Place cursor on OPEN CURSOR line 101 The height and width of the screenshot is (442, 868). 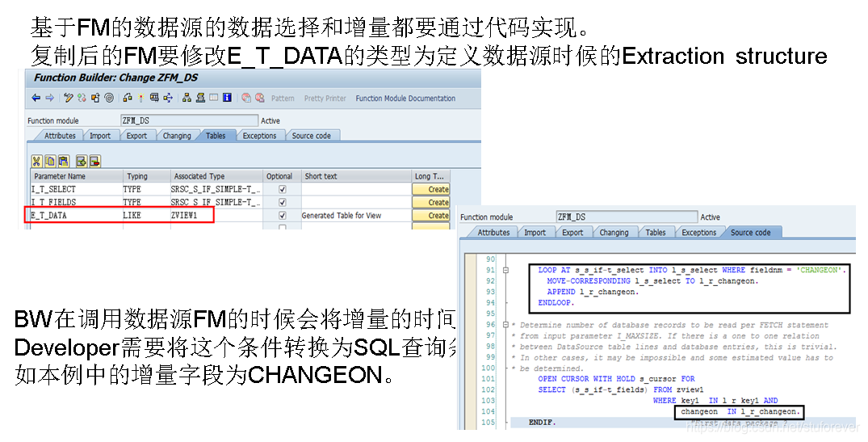point(616,379)
